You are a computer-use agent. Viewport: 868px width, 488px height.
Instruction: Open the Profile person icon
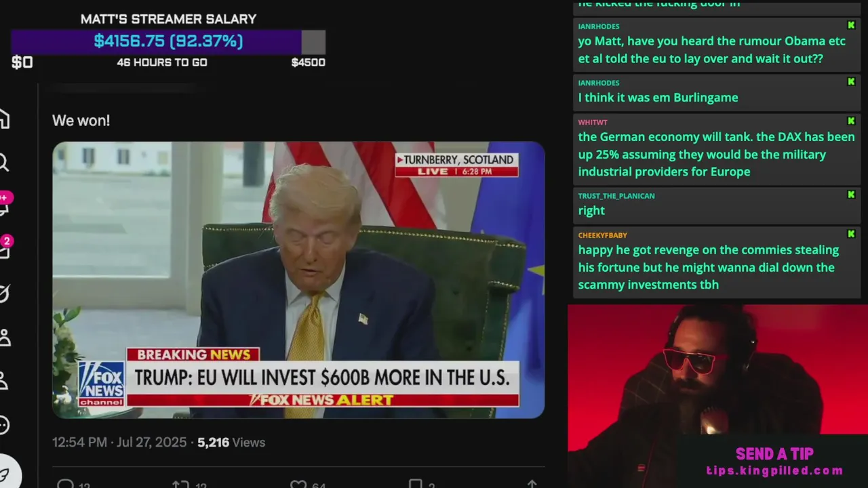pos(3,381)
